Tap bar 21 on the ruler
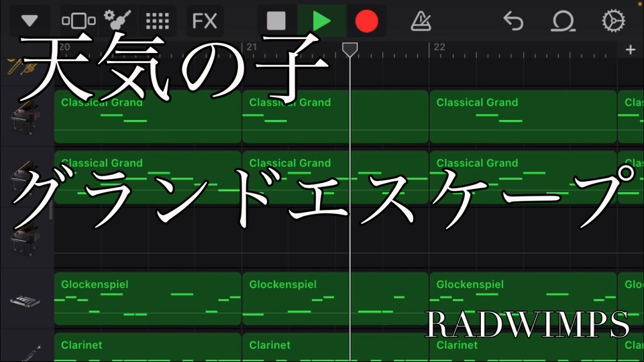 [252, 47]
